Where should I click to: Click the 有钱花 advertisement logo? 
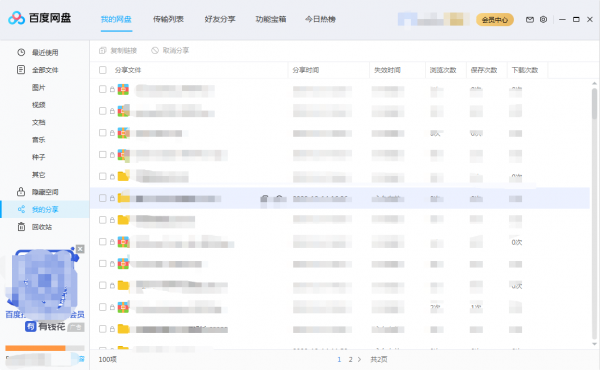pyautogui.click(x=31, y=326)
